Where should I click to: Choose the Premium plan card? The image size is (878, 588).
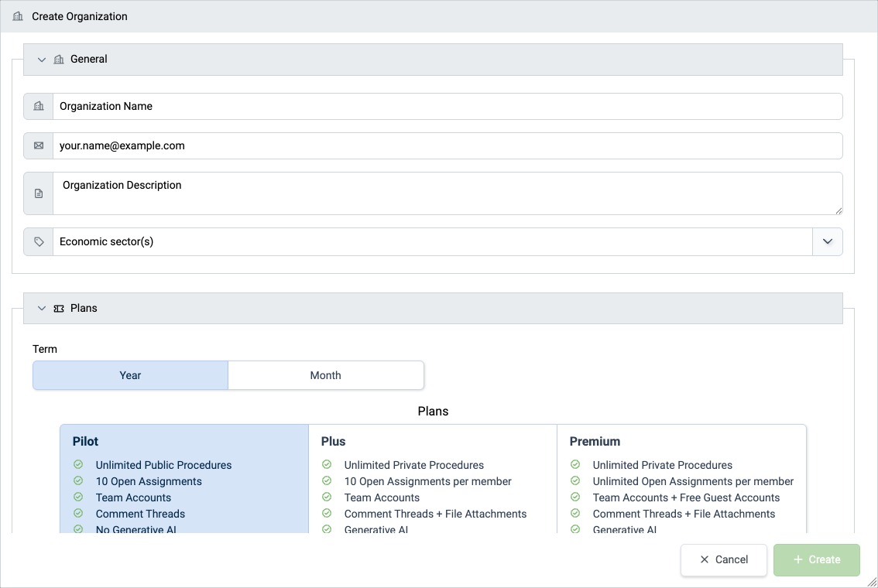681,479
